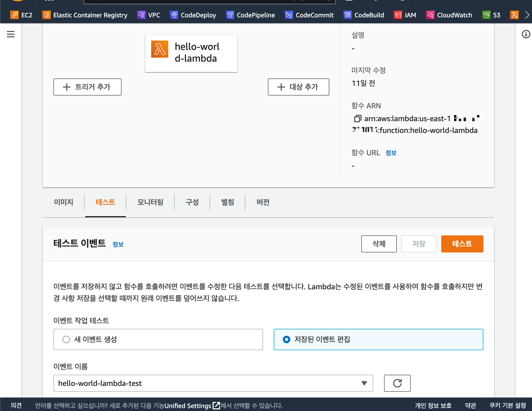Click the hello-world-lambda function box

(x=191, y=53)
